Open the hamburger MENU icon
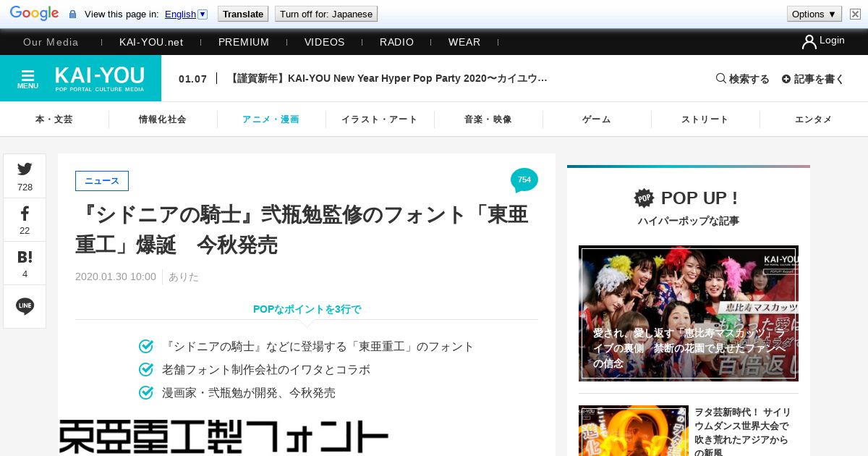 [28, 78]
